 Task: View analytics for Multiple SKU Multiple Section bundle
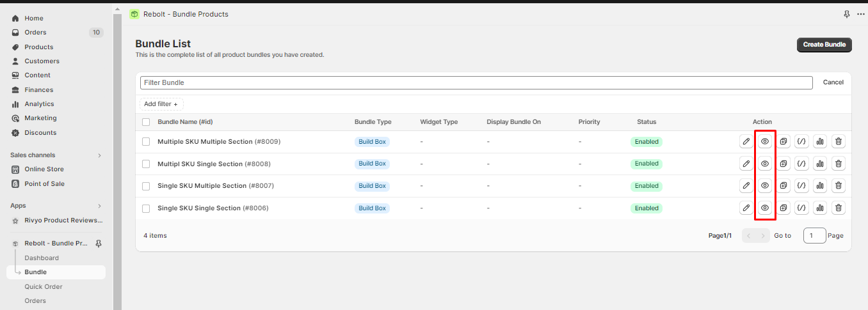coord(820,141)
